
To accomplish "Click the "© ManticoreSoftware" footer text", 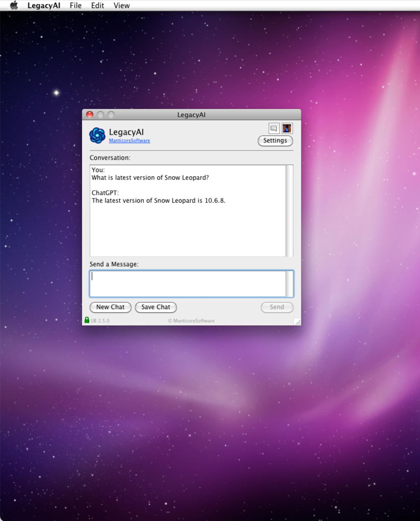I will [x=191, y=321].
